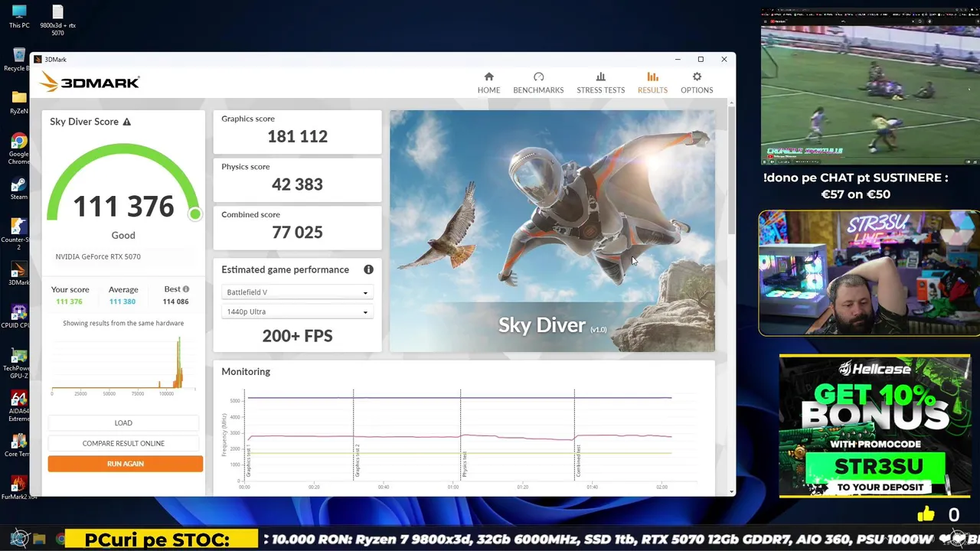Click the Physics score value 42 383
The height and width of the screenshot is (551, 980).
[x=297, y=184]
